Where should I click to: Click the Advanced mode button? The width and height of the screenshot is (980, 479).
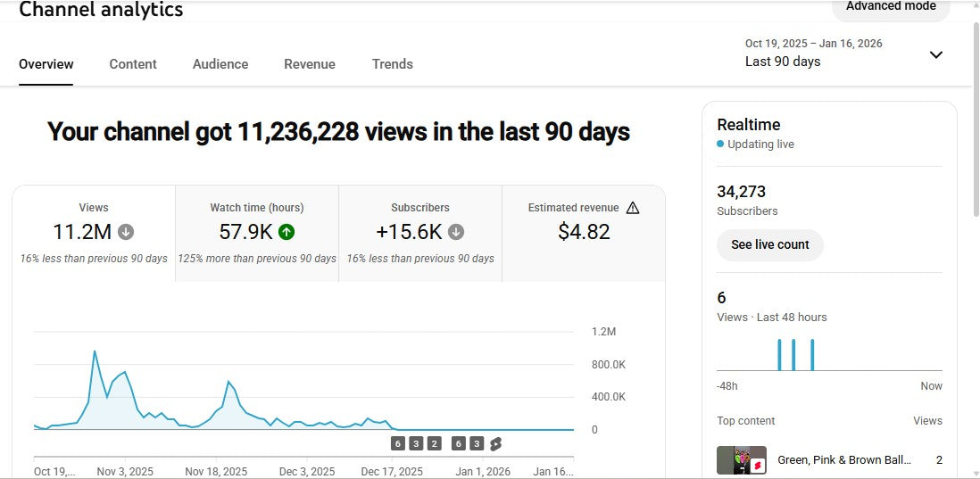click(x=891, y=7)
